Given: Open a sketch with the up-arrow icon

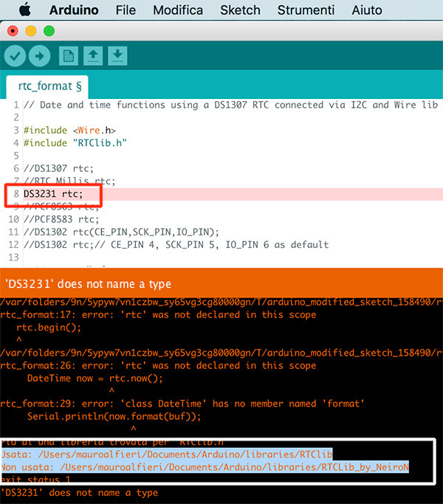Looking at the screenshot, I should pos(93,55).
